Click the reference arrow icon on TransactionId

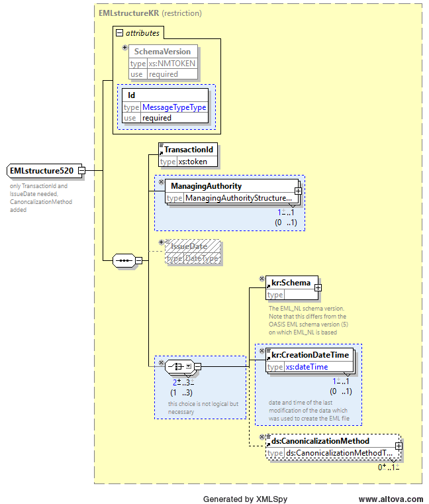162,153
